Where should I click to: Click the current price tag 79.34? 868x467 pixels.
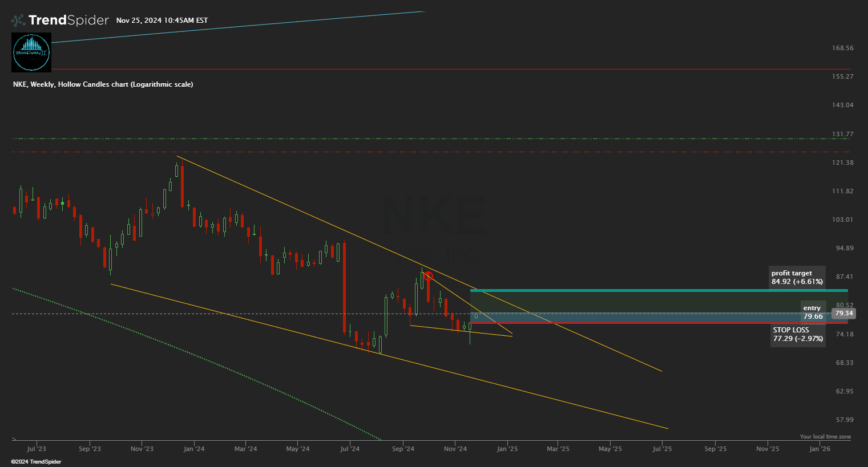[x=843, y=313]
